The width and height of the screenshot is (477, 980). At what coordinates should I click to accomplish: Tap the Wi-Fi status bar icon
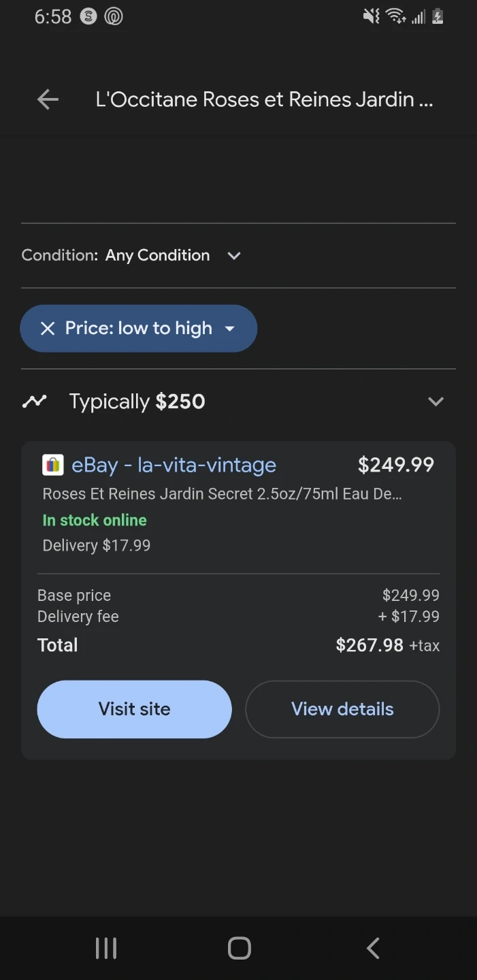click(x=395, y=16)
